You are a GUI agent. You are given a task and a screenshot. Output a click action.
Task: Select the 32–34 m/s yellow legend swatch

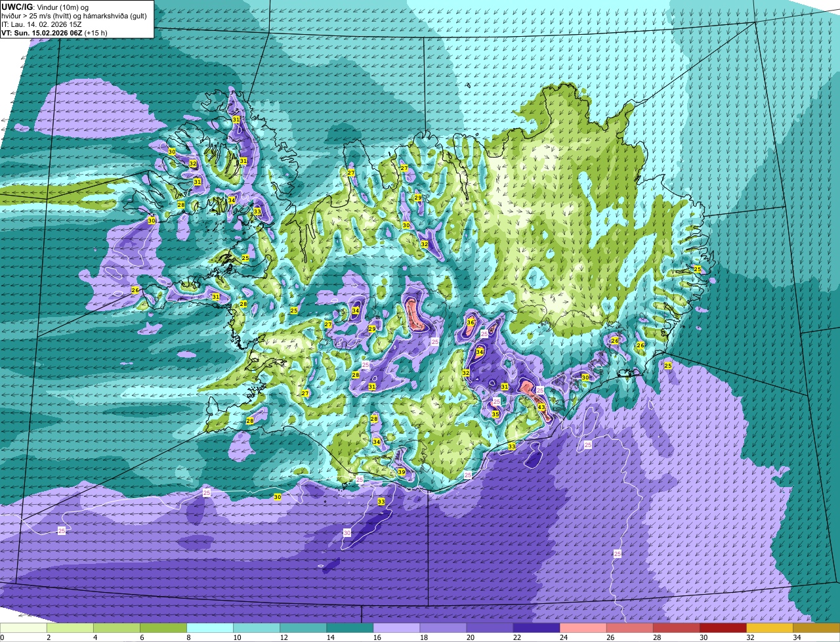[769, 628]
